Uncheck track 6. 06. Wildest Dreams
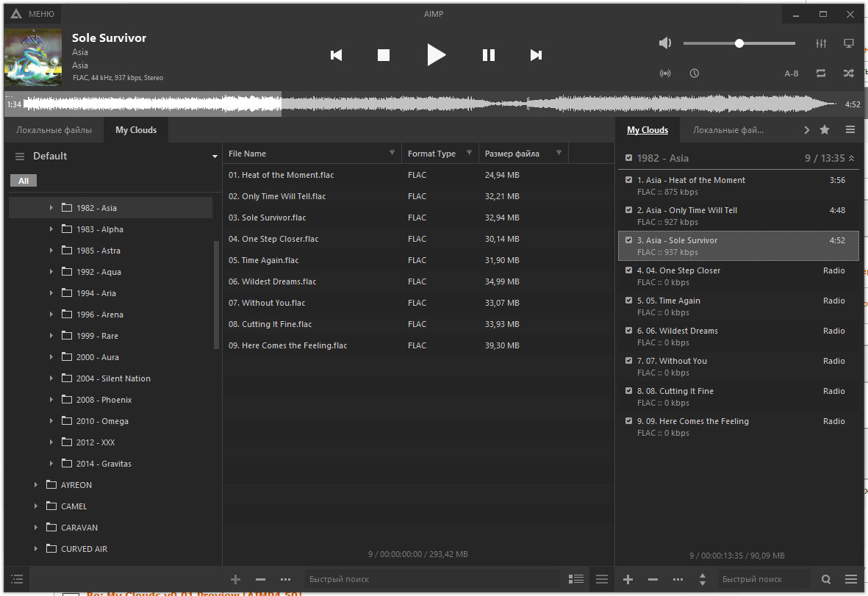Viewport: 868px width, 596px height. (x=629, y=331)
